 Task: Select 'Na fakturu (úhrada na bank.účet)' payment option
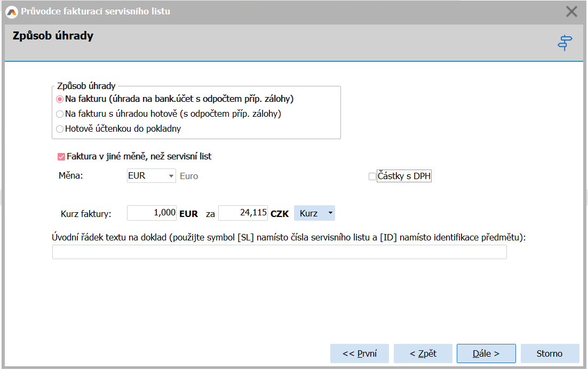point(60,99)
